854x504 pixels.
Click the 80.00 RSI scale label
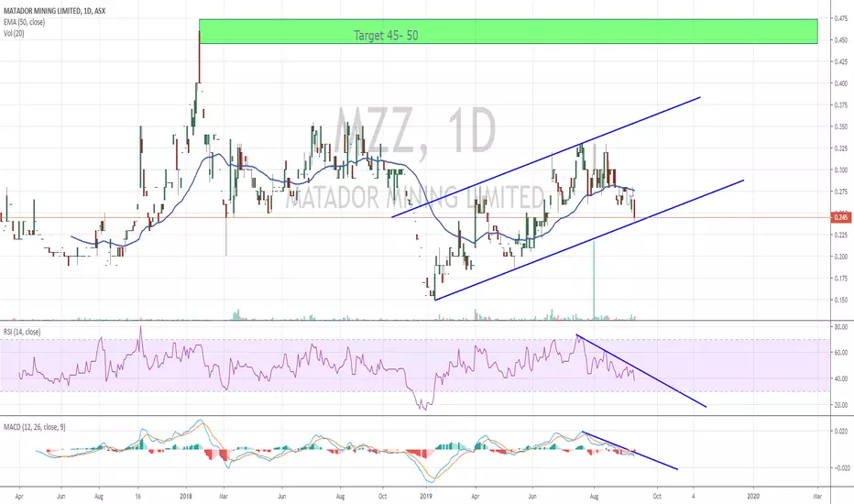pyautogui.click(x=841, y=327)
